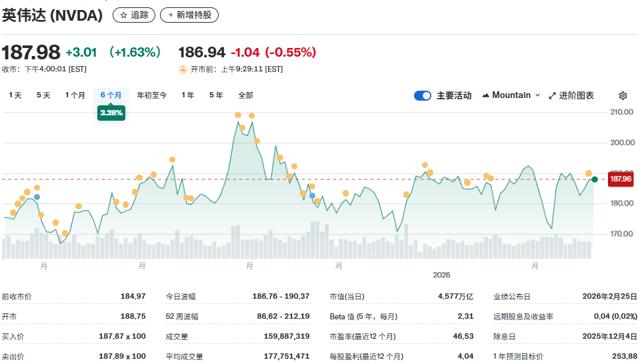
Task: Click the 成交量 value 159,887,319
Action: pyautogui.click(x=287, y=336)
